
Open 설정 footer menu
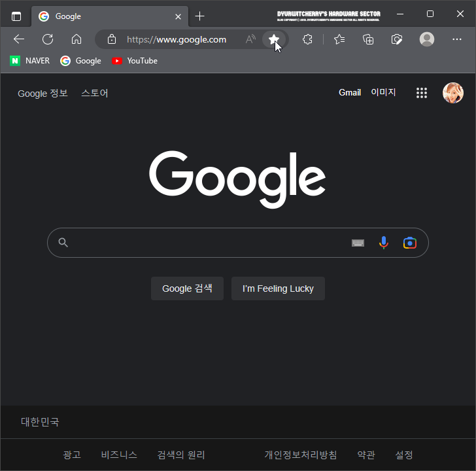[404, 455]
